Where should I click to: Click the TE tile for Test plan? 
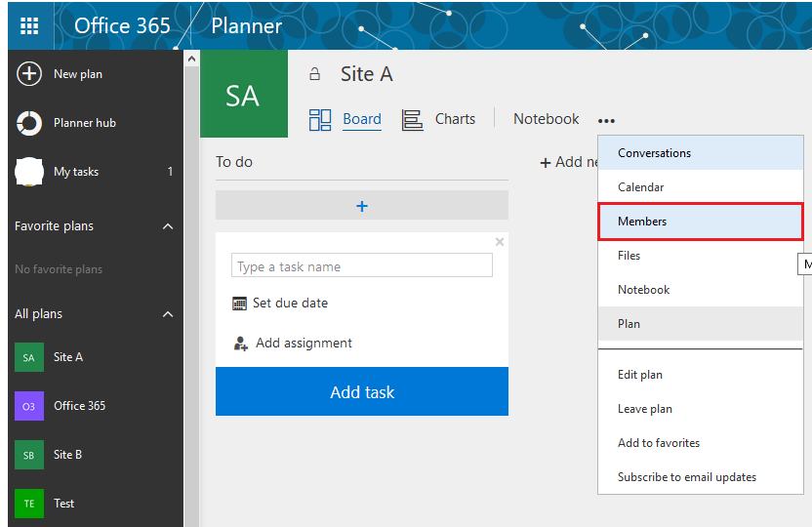click(x=29, y=504)
